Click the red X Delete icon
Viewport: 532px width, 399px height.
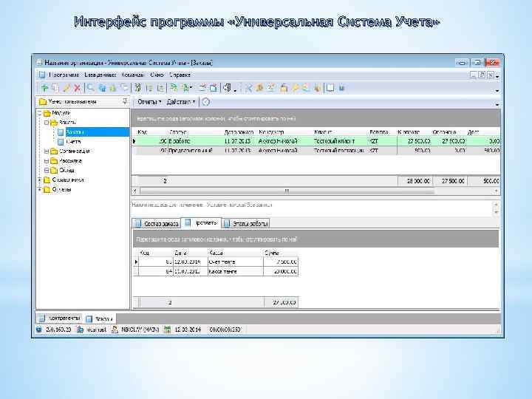pyautogui.click(x=78, y=88)
